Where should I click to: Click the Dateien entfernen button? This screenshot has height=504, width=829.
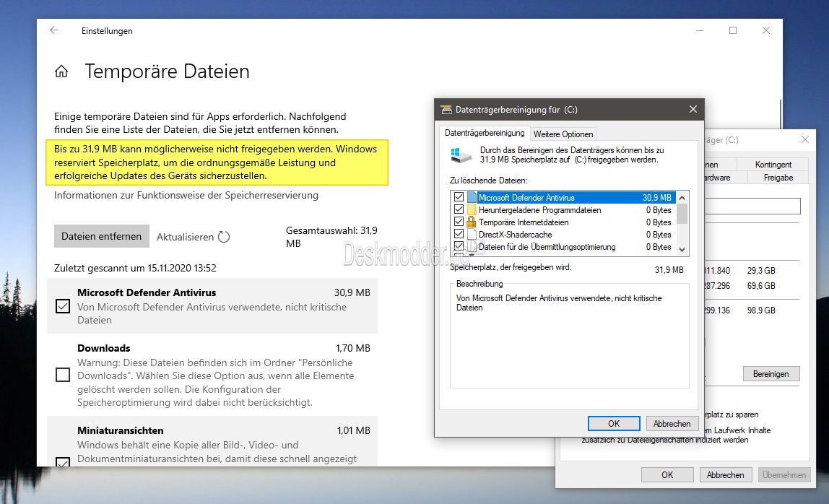tap(102, 236)
